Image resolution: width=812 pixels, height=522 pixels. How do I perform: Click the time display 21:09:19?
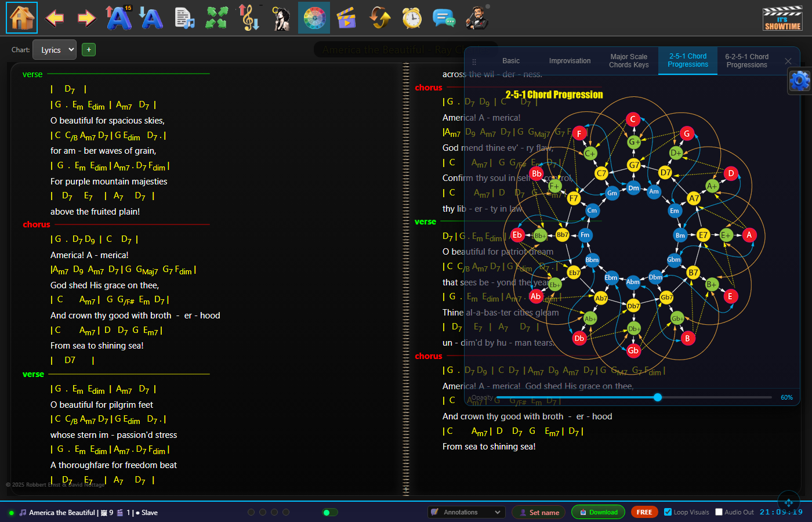(781, 512)
